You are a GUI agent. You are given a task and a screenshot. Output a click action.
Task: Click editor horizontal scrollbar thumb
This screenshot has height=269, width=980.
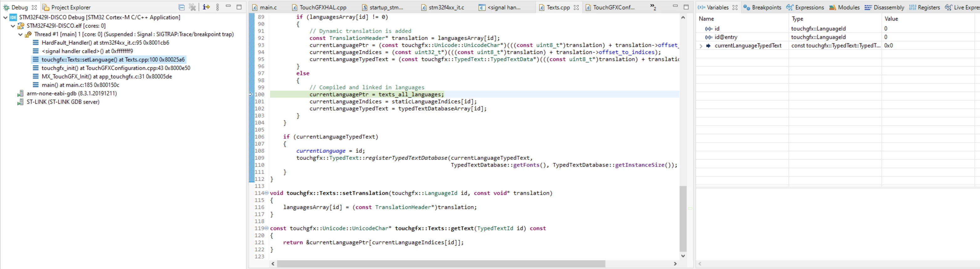click(441, 264)
